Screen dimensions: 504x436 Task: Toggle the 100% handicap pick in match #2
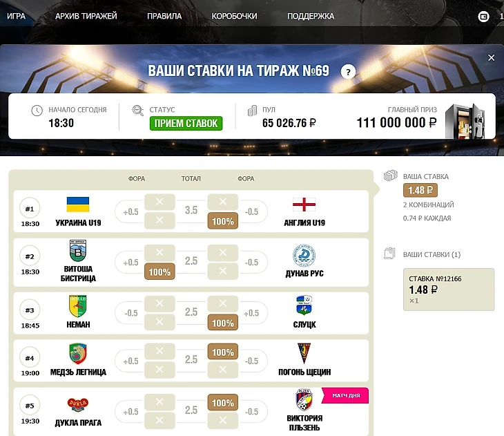(159, 272)
